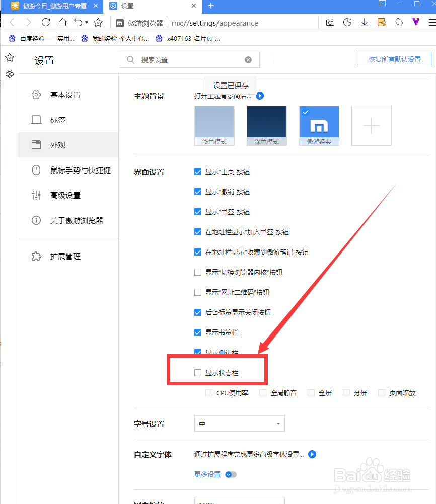Image resolution: width=436 pixels, height=504 pixels.
Task: Open the Maxnote bee icon in sidebar
Action: click(x=9, y=74)
